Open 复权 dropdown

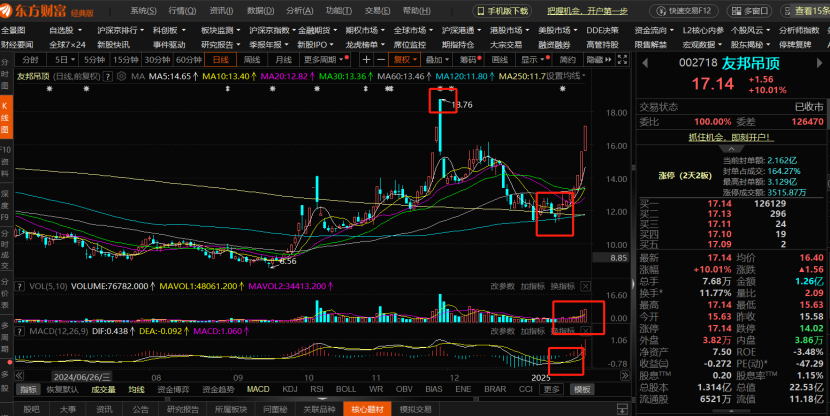405,60
